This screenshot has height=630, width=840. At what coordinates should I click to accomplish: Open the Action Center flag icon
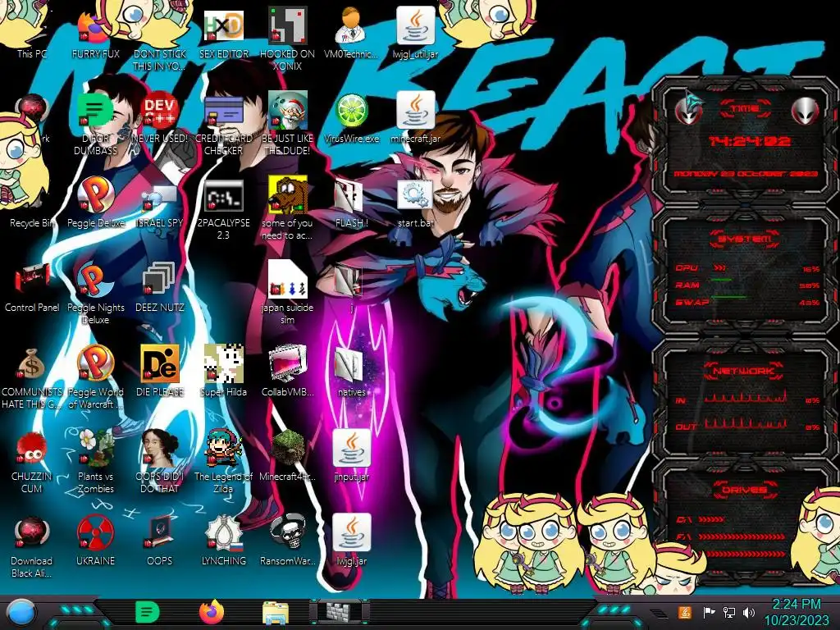click(709, 612)
